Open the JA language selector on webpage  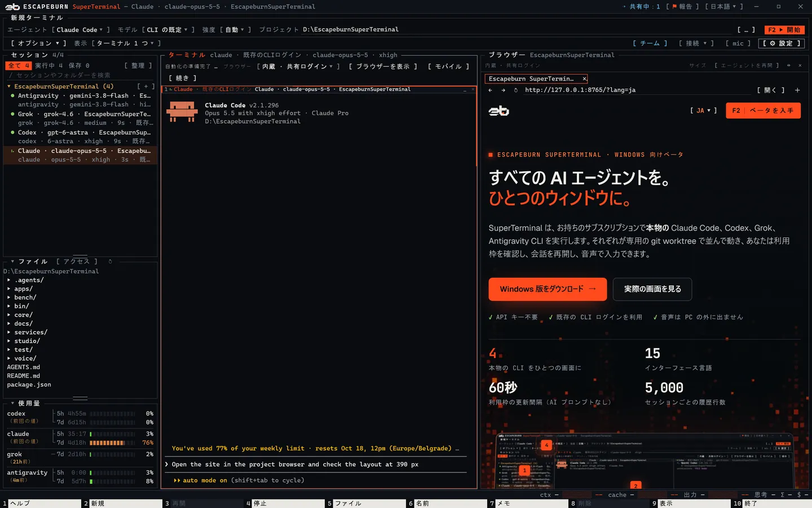pyautogui.click(x=704, y=111)
